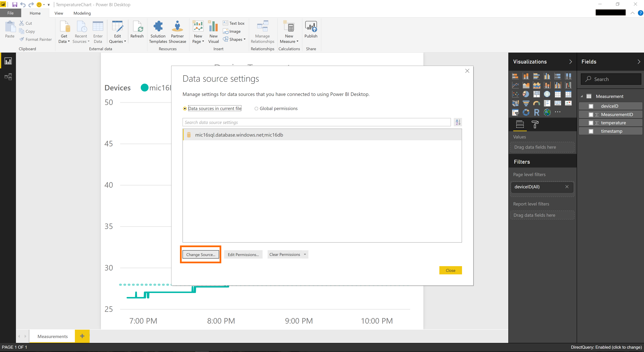Open the Clear Permissions dropdown arrow
Image resolution: width=644 pixels, height=352 pixels.
click(305, 254)
